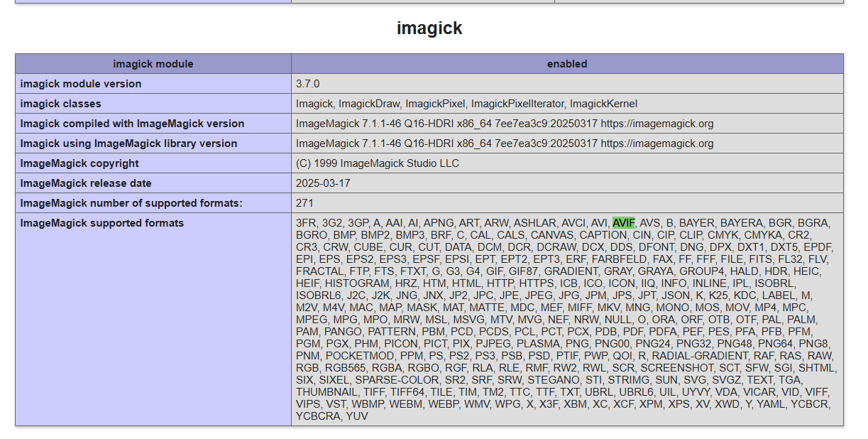The height and width of the screenshot is (439, 868).
Task: Click the 271 supported formats count
Action: [304, 203]
